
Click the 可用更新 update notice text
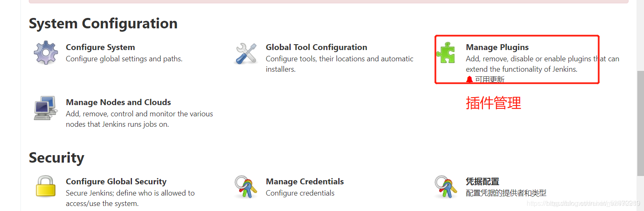pyautogui.click(x=490, y=79)
